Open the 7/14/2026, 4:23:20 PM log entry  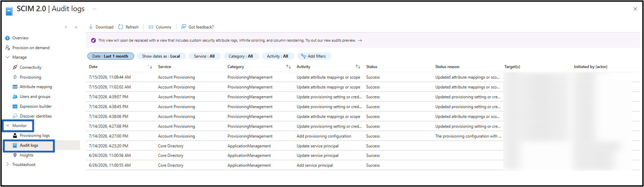click(108, 146)
